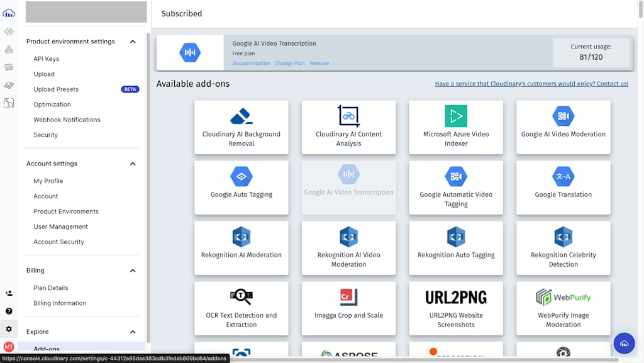The width and height of the screenshot is (644, 363).
Task: Open Cloudinary AI Background Removal add-on
Action: [x=241, y=127]
